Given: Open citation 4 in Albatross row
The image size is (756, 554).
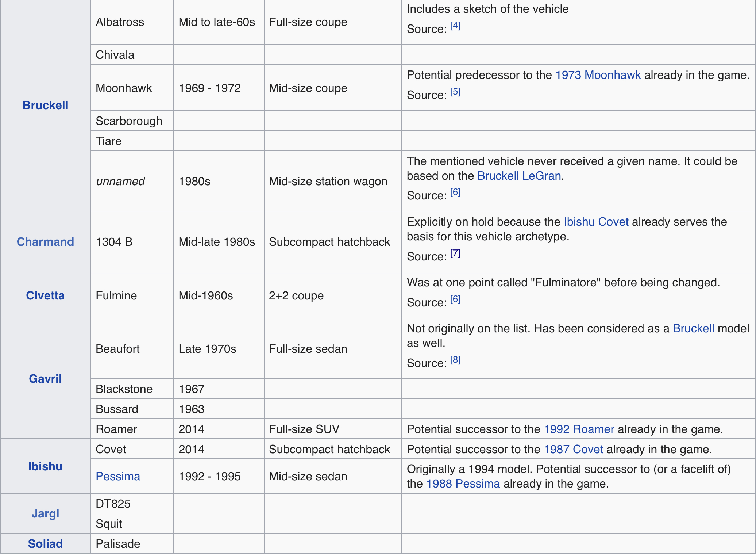Looking at the screenshot, I should click(455, 26).
